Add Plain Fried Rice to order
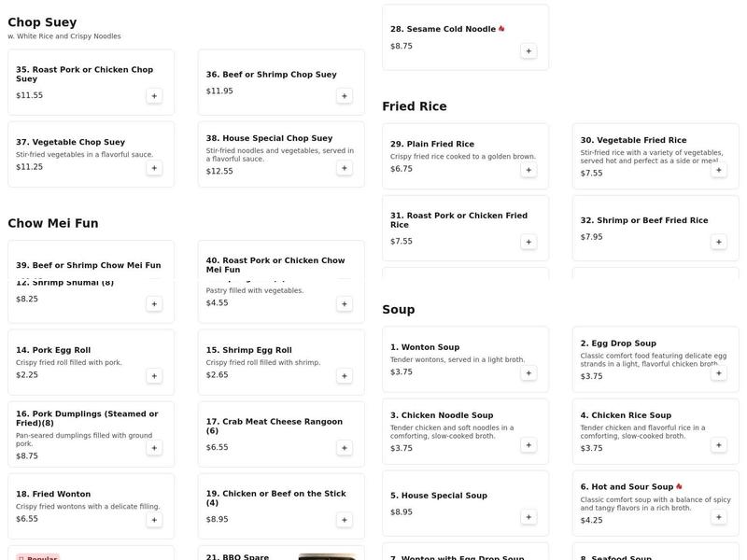 (x=529, y=170)
